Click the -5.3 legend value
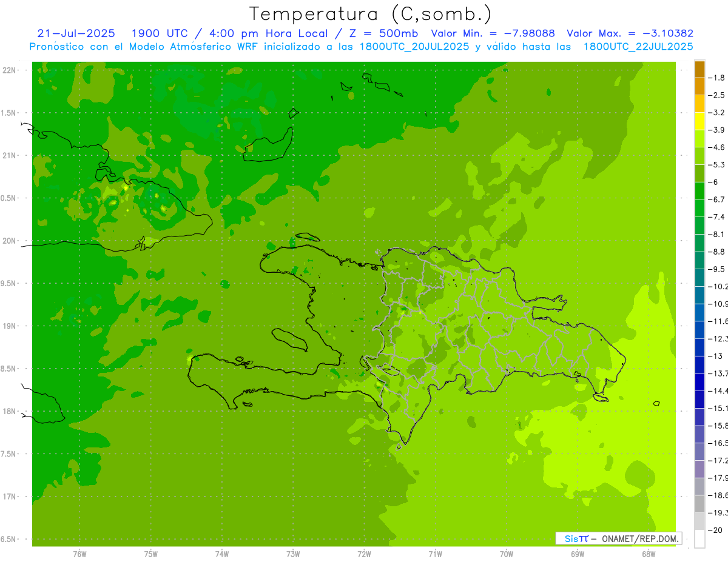Viewport: 728px width, 562px height. click(717, 165)
